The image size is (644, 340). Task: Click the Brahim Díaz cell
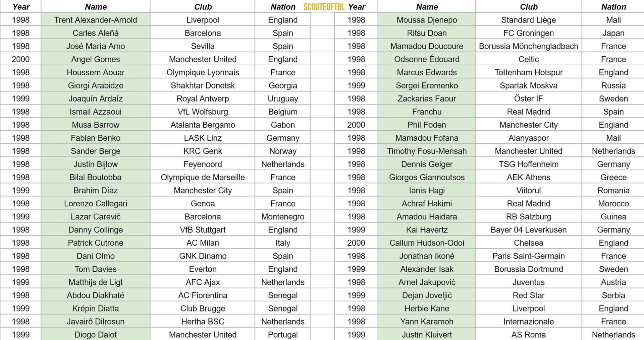coord(96,191)
